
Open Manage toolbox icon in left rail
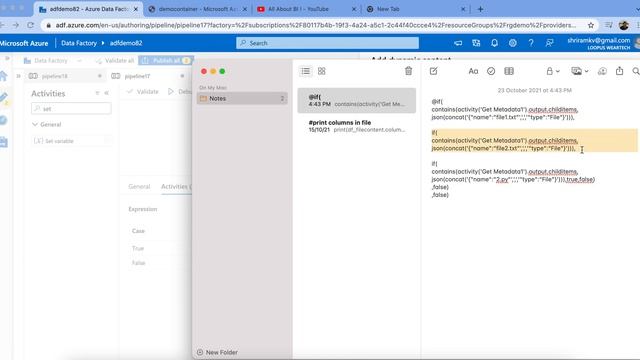[3, 142]
